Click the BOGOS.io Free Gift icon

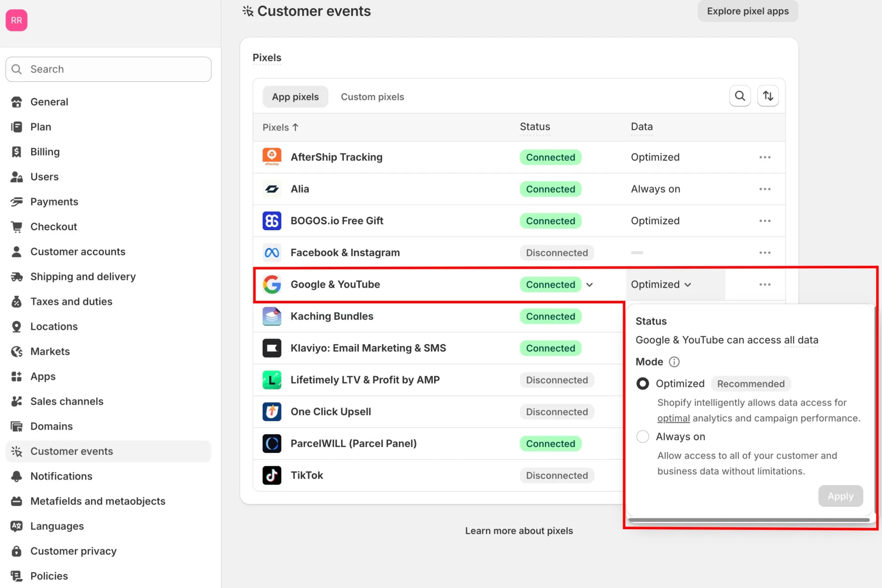pos(271,221)
